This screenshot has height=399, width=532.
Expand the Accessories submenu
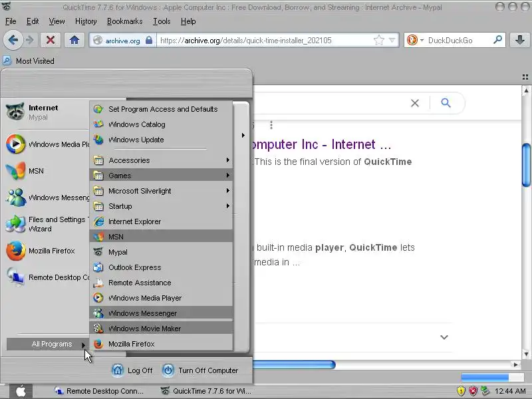[162, 160]
